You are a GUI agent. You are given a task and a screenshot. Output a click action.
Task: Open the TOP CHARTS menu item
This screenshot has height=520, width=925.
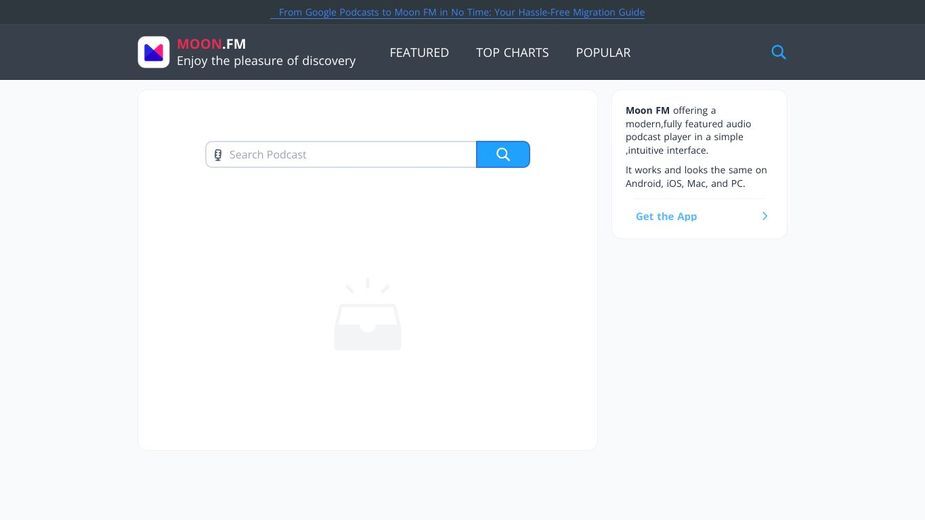[512, 53]
